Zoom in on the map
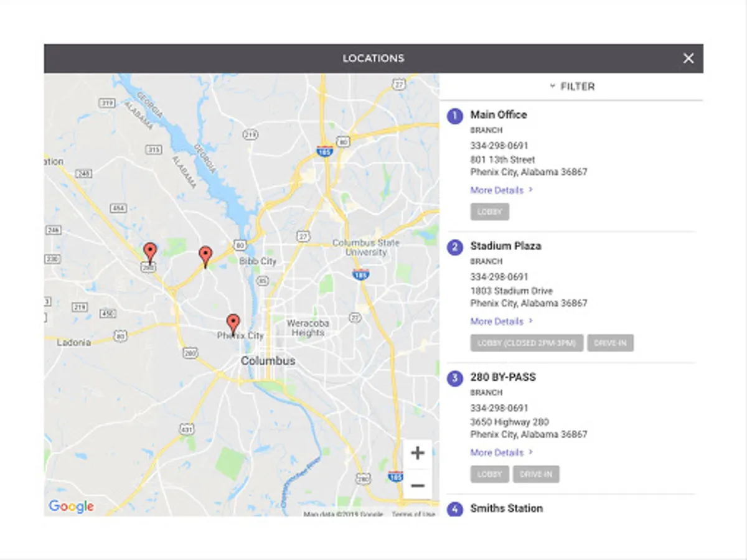747x560 pixels. point(418,453)
